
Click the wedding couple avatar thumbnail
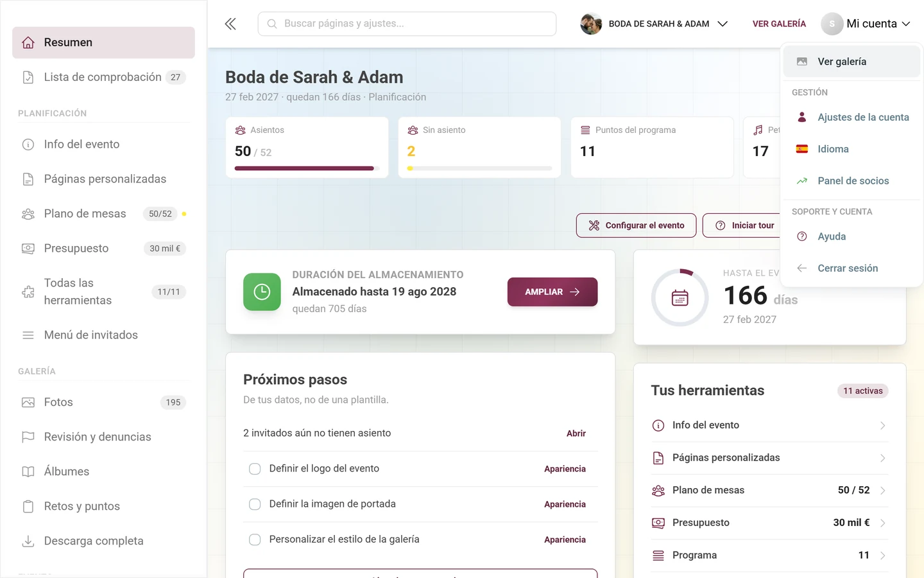click(591, 24)
